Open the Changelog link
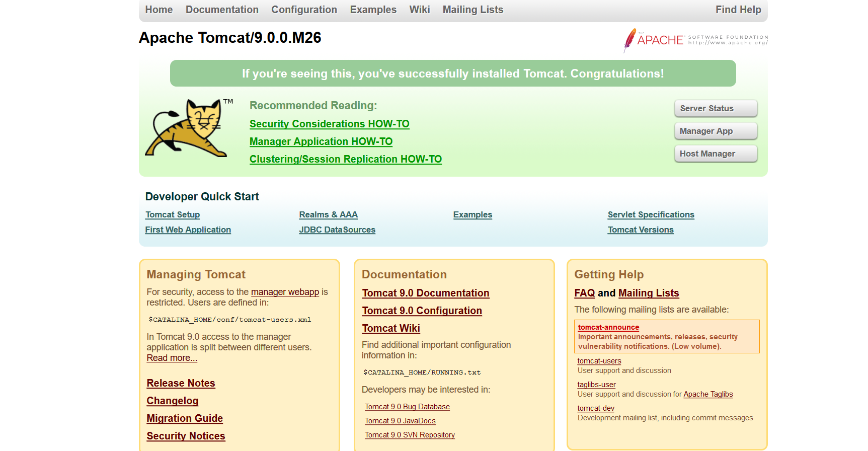This screenshot has width=868, height=451. [x=173, y=401]
